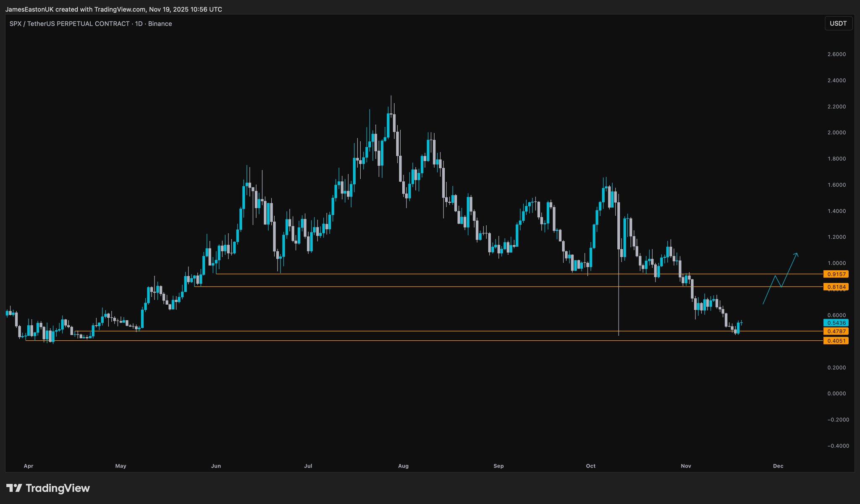Image resolution: width=860 pixels, height=504 pixels.
Task: Click the TradingView wordmark text
Action: pyautogui.click(x=58, y=488)
